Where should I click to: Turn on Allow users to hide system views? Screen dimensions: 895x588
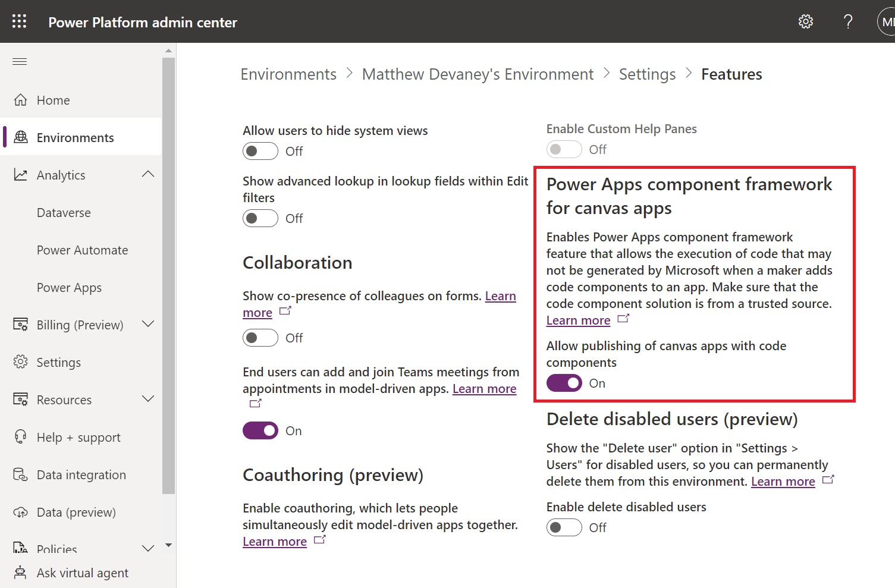pos(260,151)
